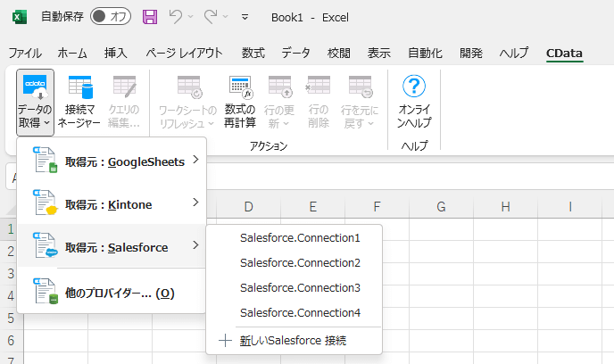Select Salesforce.Connection4 connection
This screenshot has height=364, width=614.
(x=300, y=313)
